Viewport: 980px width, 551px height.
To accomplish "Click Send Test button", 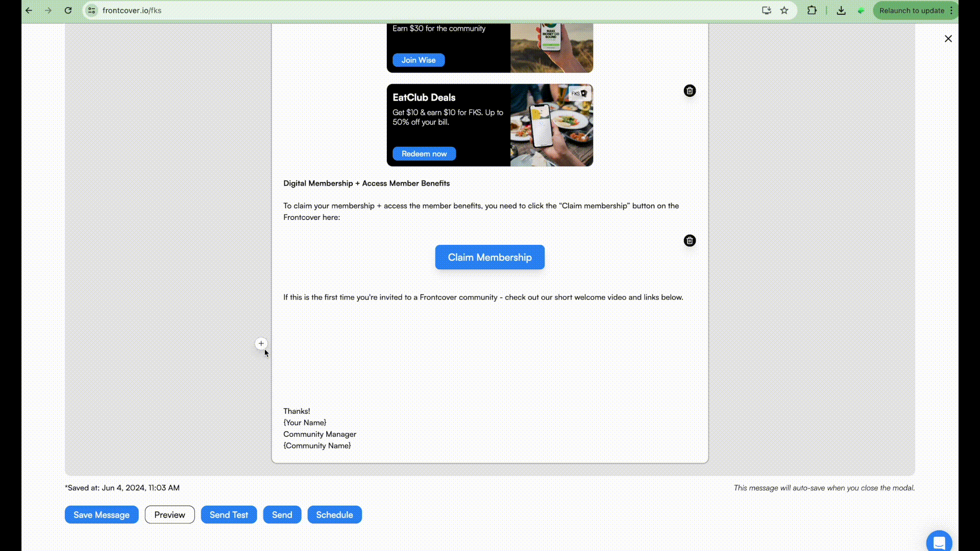I will click(x=229, y=515).
